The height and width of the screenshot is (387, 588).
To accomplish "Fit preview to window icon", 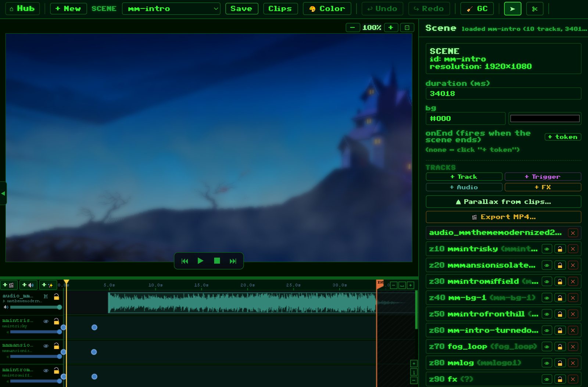I will [x=407, y=28].
